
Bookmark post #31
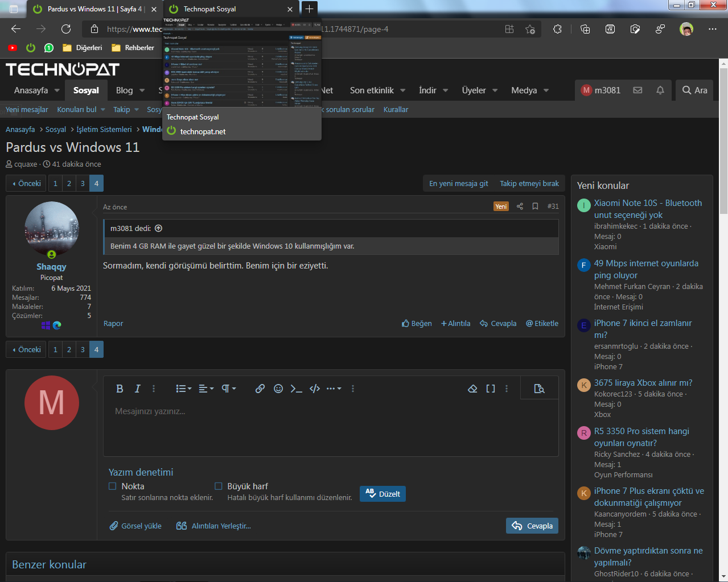click(x=535, y=206)
